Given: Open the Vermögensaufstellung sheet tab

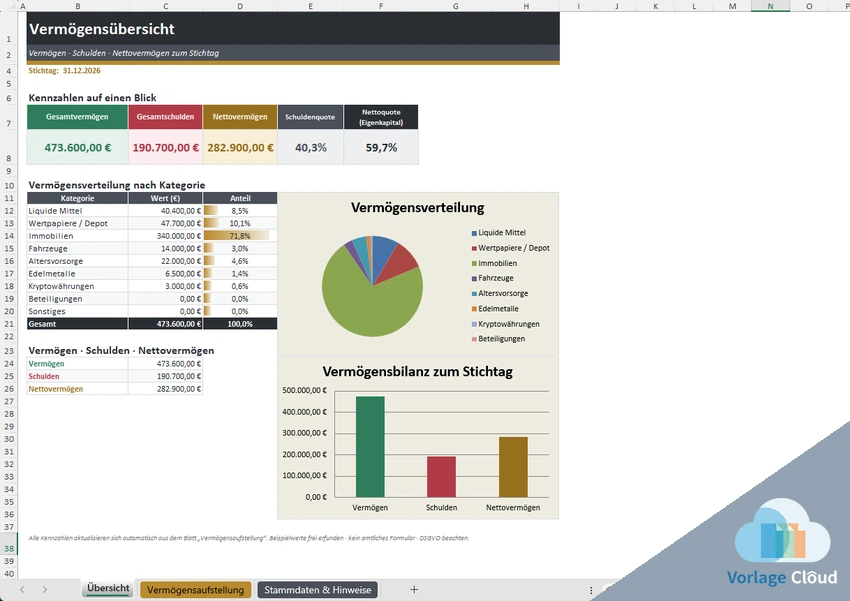Looking at the screenshot, I should click(195, 590).
